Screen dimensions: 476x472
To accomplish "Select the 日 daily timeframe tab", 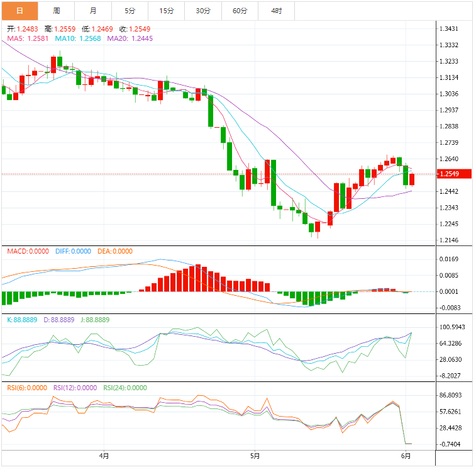I will coord(19,11).
